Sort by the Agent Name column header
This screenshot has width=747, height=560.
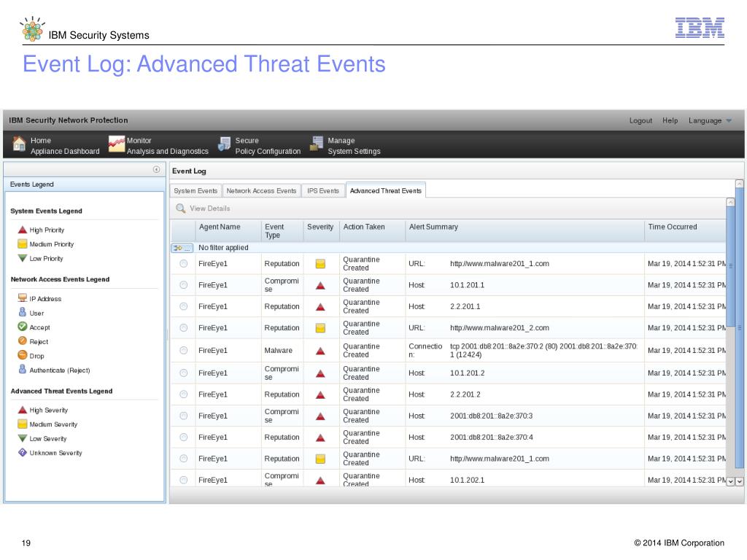coord(228,231)
